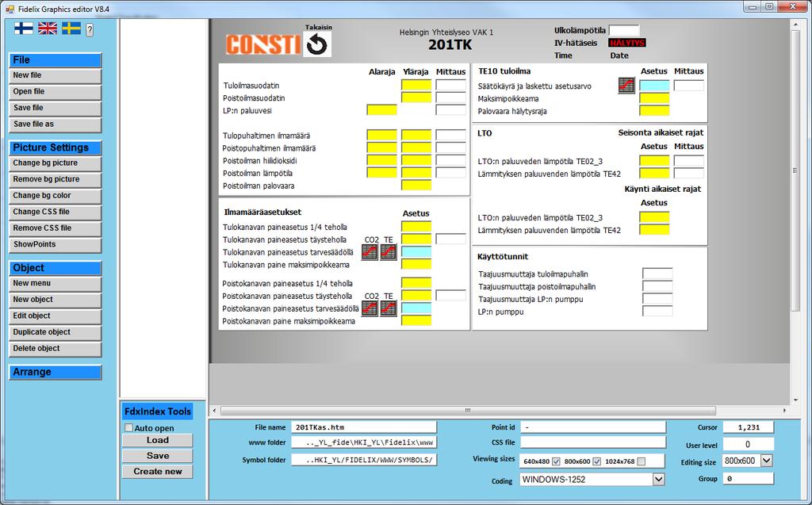Click the canvas vertical scrollbar thumb

coord(795,170)
